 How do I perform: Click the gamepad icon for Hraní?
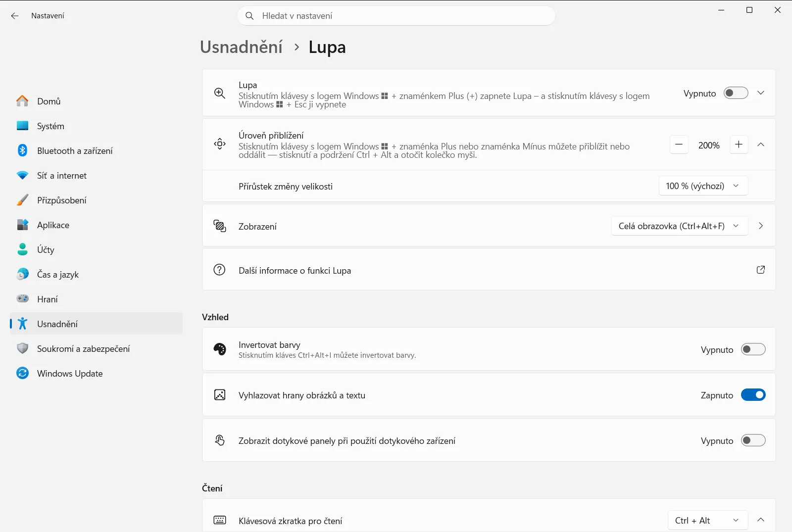coord(22,298)
